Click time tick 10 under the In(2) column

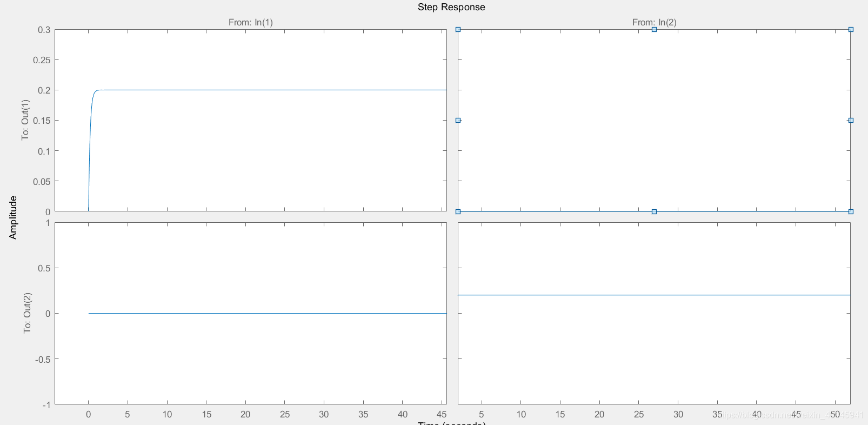click(521, 414)
